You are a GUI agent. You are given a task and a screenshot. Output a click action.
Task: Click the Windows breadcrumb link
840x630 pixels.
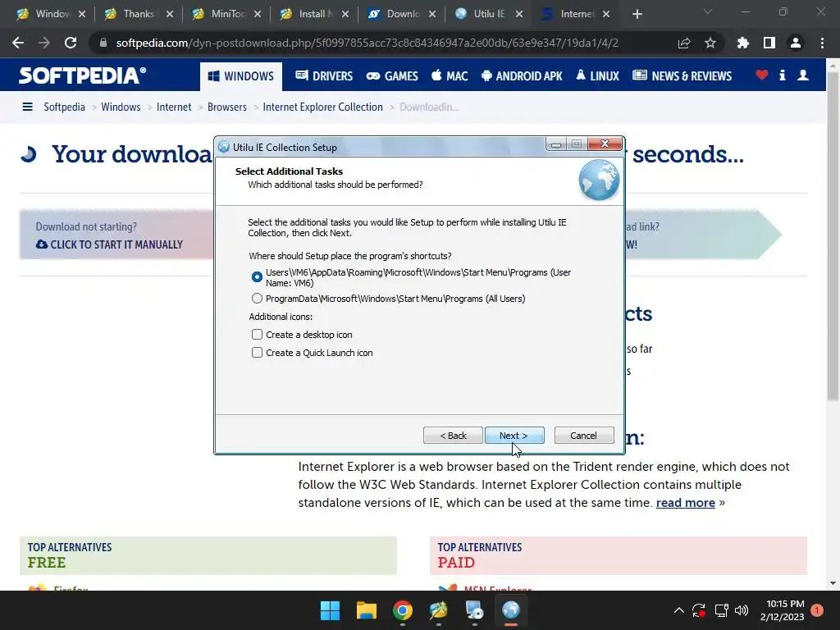(121, 107)
